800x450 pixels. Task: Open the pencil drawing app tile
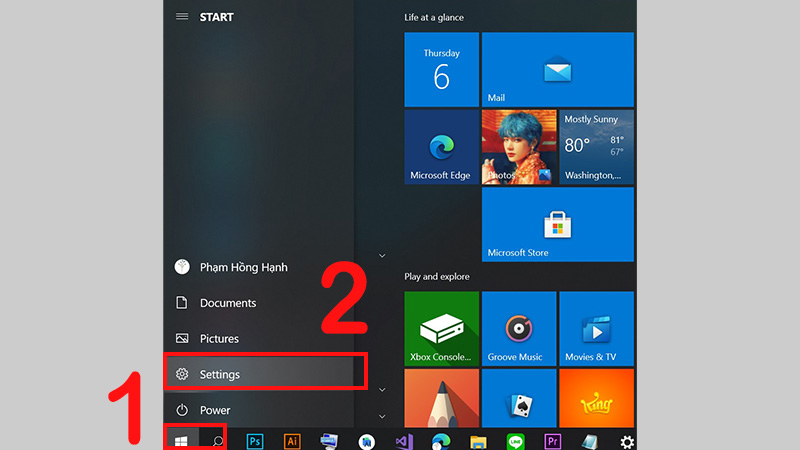[x=441, y=398]
